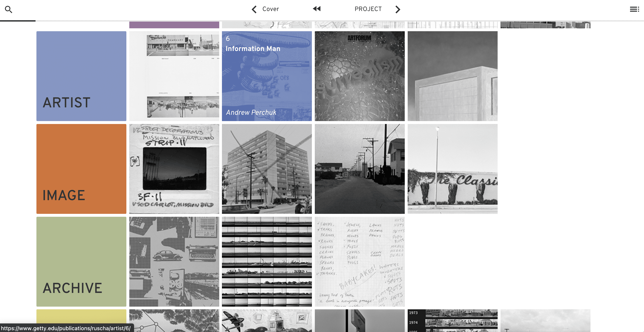The height and width of the screenshot is (332, 644).
Task: Select the blue ARTIST section tile
Action: click(81, 76)
